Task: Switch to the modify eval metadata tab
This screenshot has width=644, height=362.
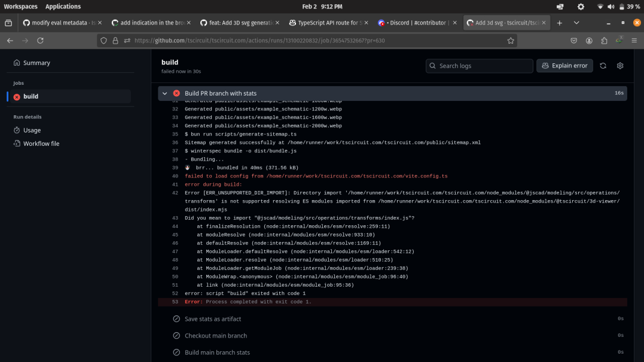Action: 59,23
